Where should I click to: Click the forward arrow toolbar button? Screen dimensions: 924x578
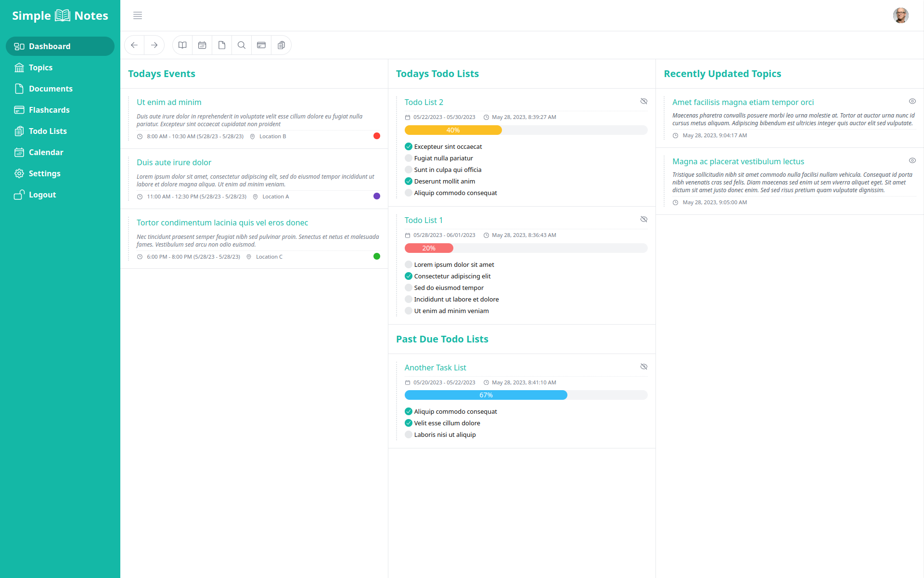pos(154,45)
